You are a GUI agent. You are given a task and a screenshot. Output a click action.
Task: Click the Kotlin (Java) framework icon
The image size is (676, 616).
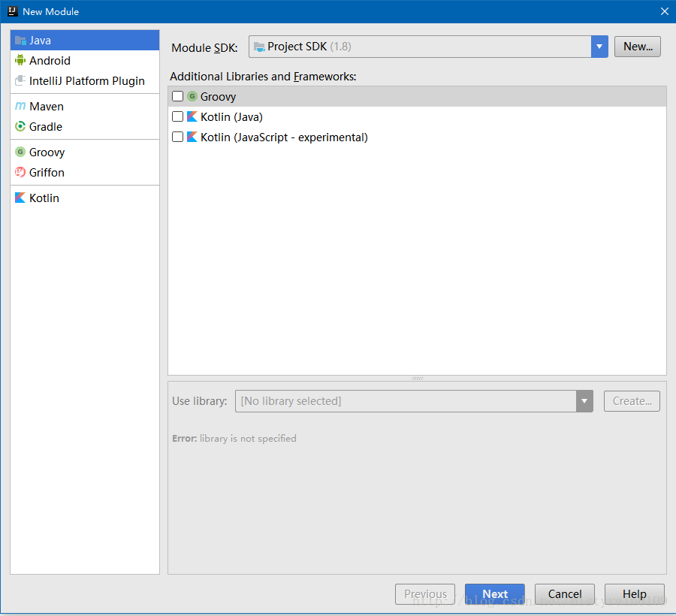click(192, 116)
